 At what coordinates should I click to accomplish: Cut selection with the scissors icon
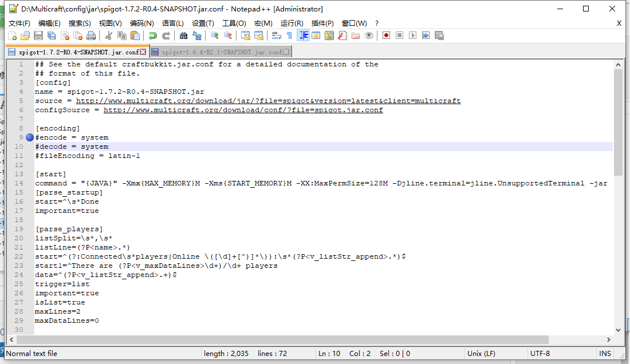click(108, 35)
